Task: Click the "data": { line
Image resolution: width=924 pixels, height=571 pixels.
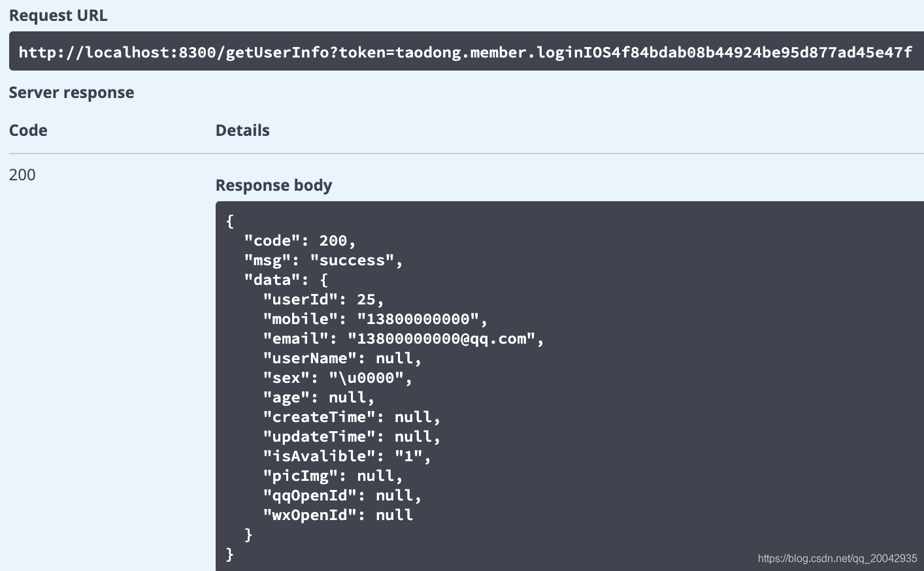Action: pyautogui.click(x=286, y=280)
